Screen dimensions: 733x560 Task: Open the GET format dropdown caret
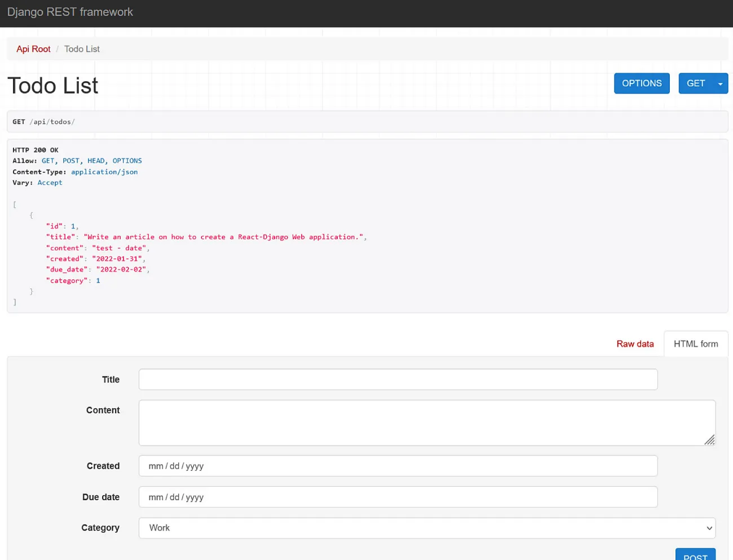coord(719,83)
